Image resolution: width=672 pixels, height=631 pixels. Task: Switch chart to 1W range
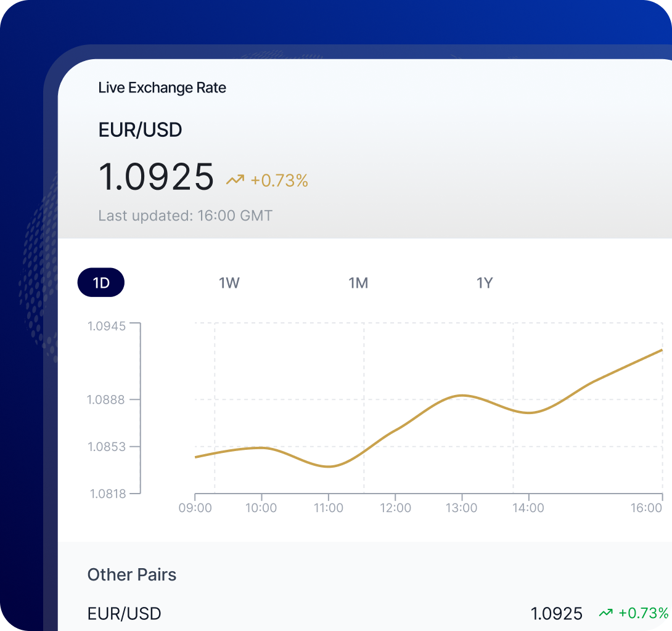[229, 283]
